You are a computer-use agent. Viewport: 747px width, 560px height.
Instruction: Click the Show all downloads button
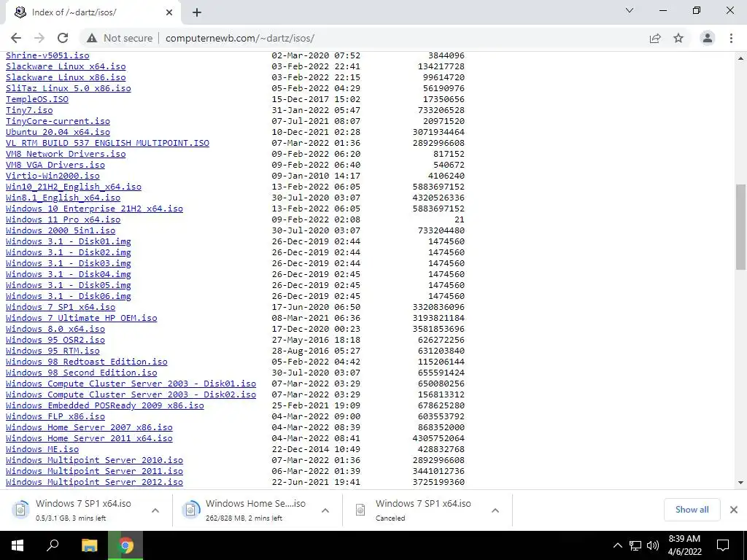(x=692, y=510)
